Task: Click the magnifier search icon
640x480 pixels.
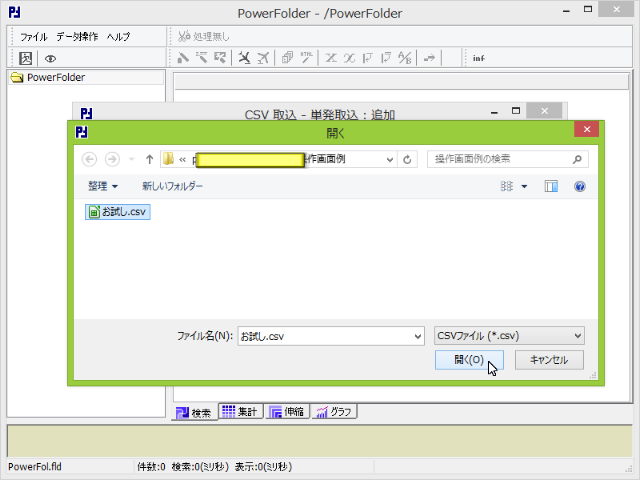Action: point(577,159)
